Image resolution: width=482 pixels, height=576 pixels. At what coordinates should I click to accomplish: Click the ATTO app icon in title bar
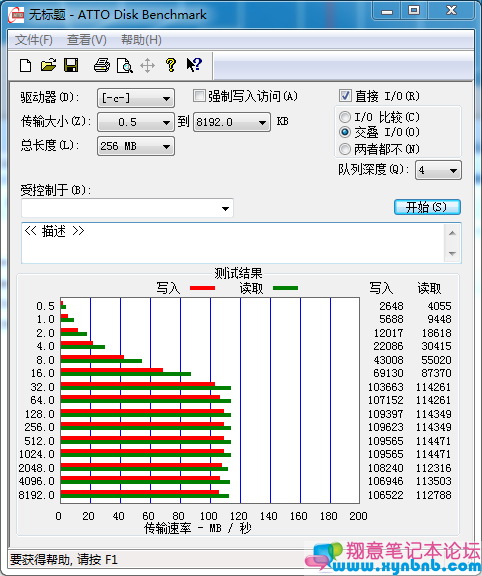[16, 15]
